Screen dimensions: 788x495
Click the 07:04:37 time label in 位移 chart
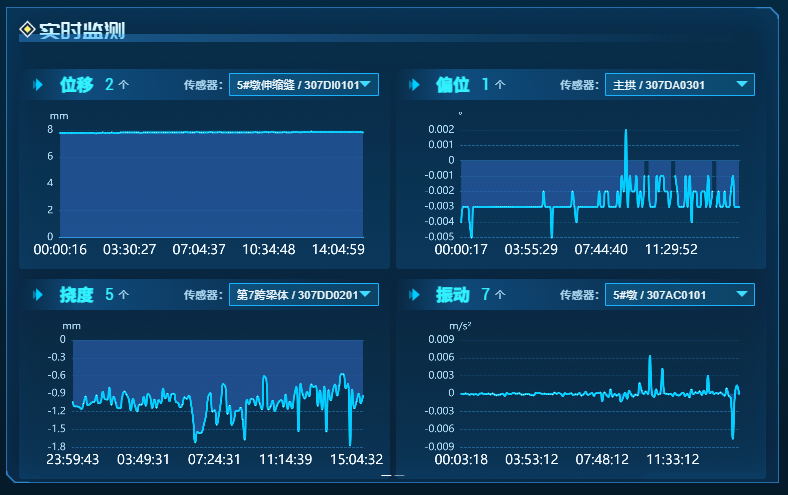199,249
